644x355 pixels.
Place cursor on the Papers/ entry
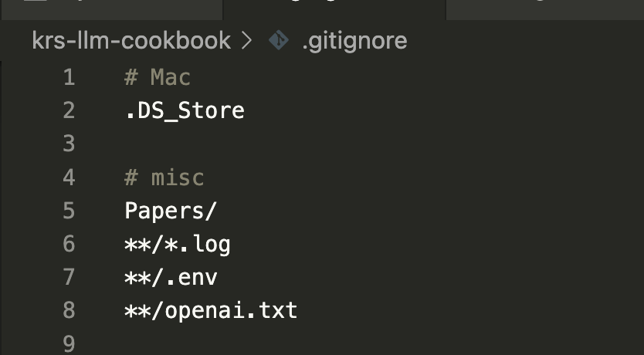pyautogui.click(x=171, y=211)
